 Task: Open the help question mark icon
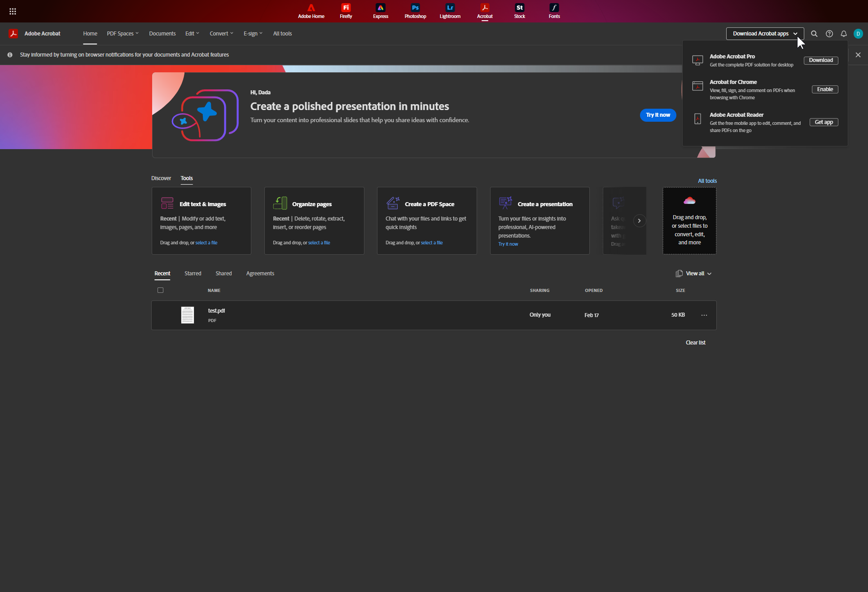[829, 34]
